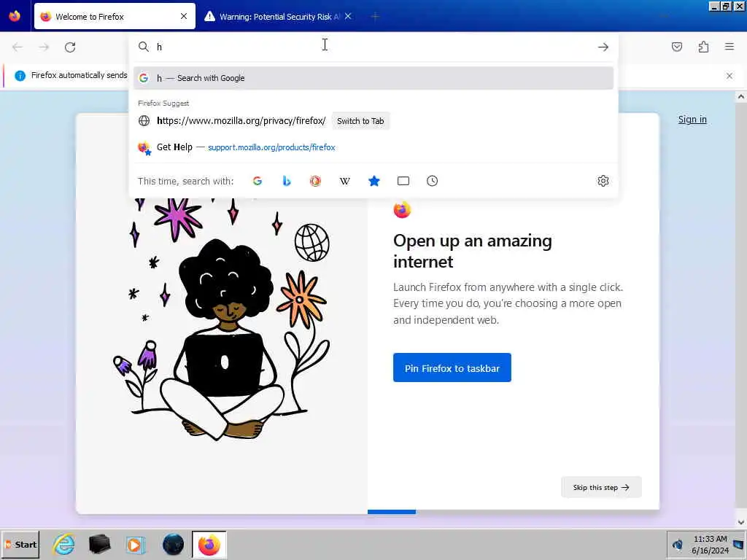Click the 'This time, search with:' label
The height and width of the screenshot is (560, 747).
click(185, 181)
